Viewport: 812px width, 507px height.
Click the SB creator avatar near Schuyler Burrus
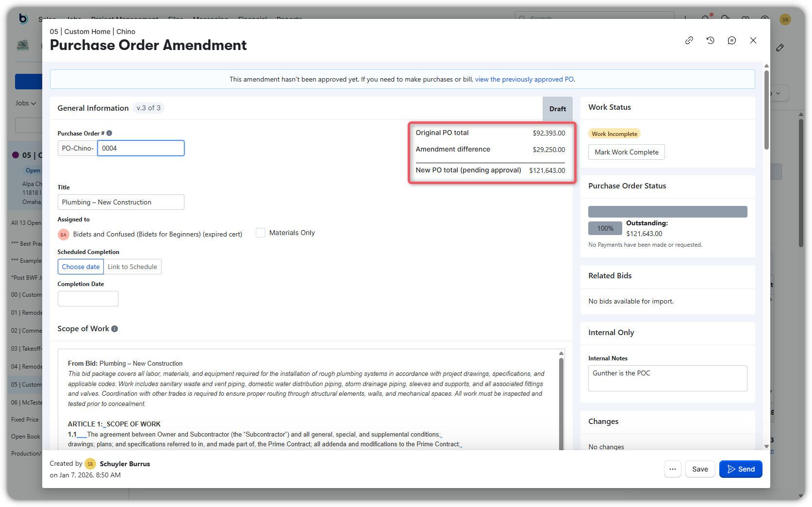tap(90, 464)
